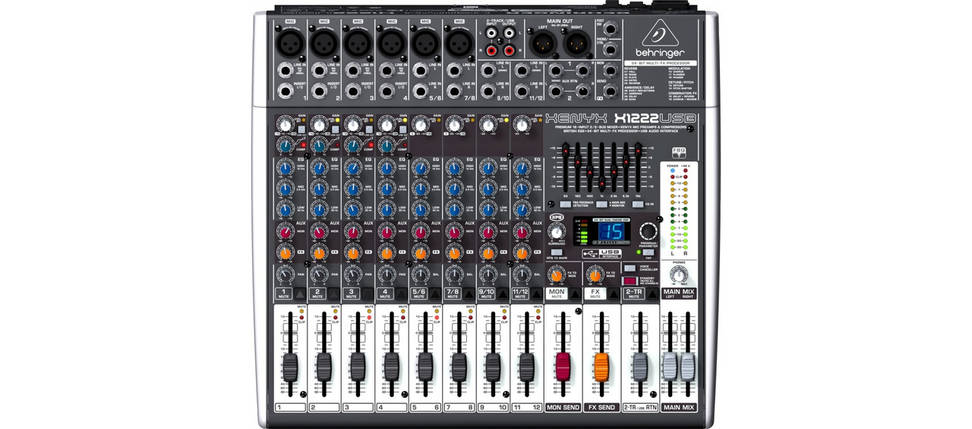Move the red MON SEND fader
Viewport: 972px width, 429px height.
pyautogui.click(x=563, y=367)
